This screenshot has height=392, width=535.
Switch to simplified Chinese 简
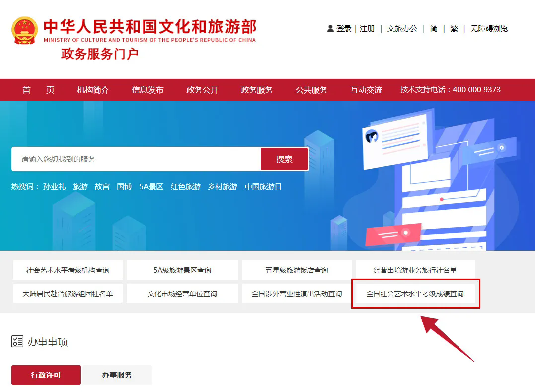(434, 29)
